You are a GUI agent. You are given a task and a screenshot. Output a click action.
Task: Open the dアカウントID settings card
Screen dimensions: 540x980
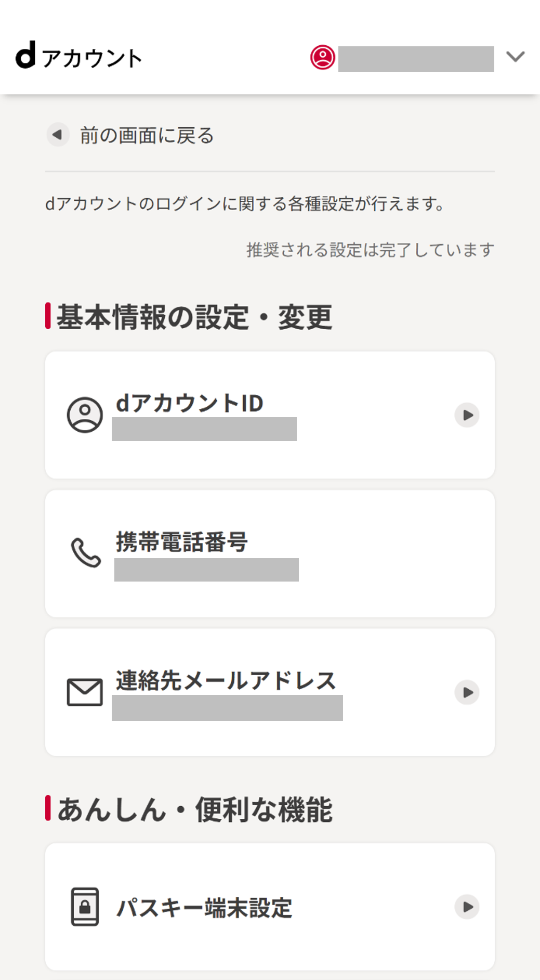(270, 415)
